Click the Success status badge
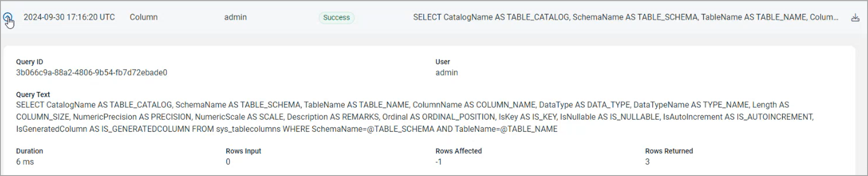The image size is (868, 176). (336, 18)
